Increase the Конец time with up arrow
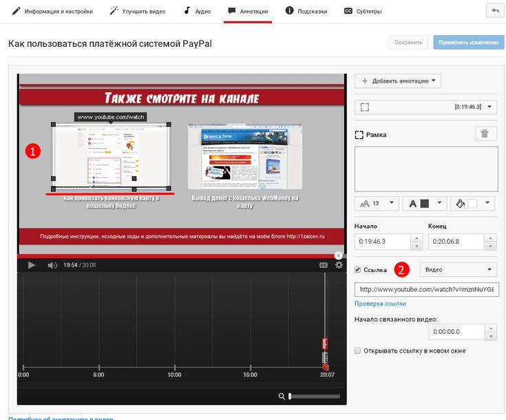The width and height of the screenshot is (506, 420). [x=490, y=238]
